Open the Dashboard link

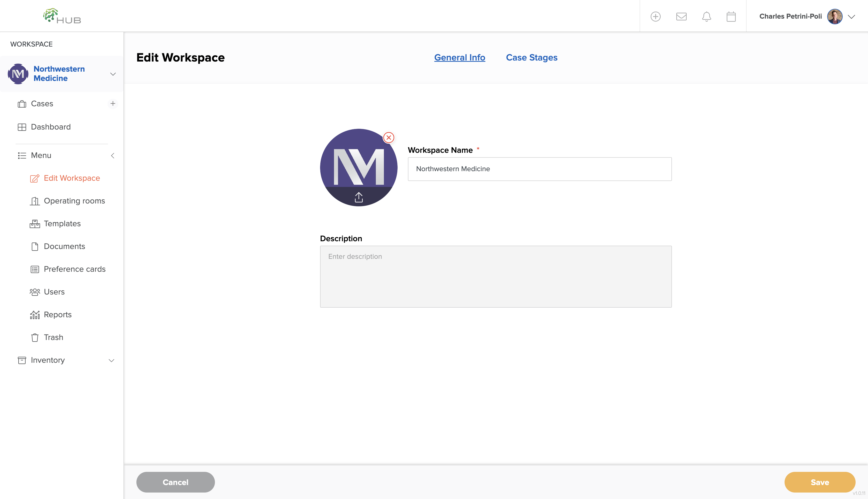click(51, 127)
